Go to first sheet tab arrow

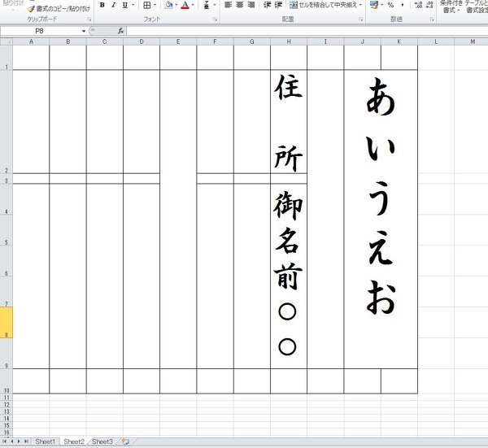(x=5, y=441)
